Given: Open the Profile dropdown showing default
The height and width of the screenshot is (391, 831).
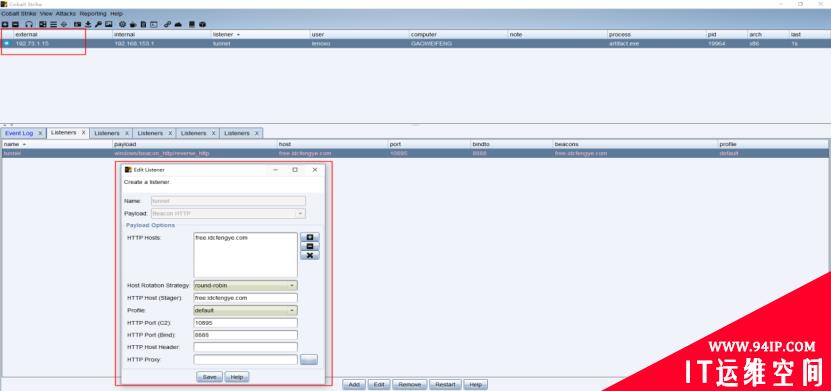Looking at the screenshot, I should (245, 310).
